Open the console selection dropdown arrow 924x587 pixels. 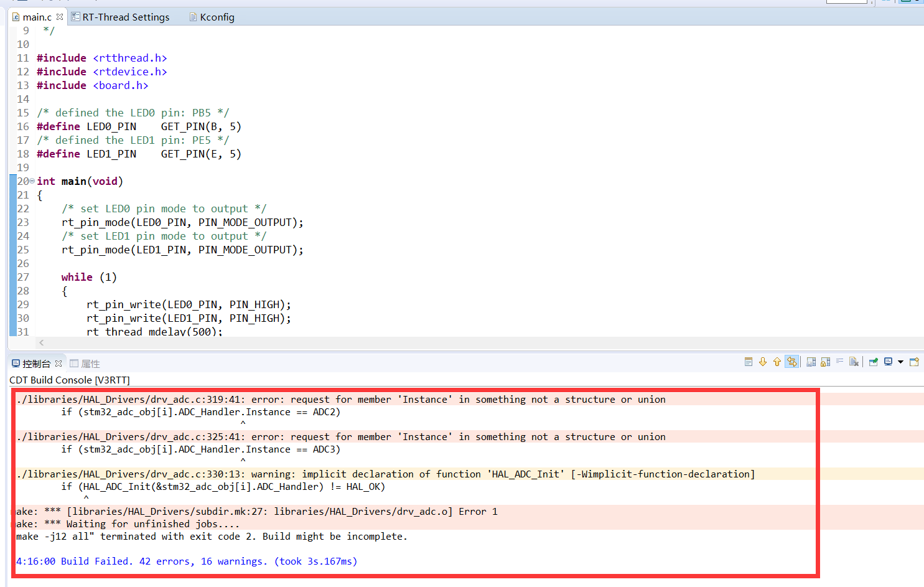pyautogui.click(x=900, y=362)
